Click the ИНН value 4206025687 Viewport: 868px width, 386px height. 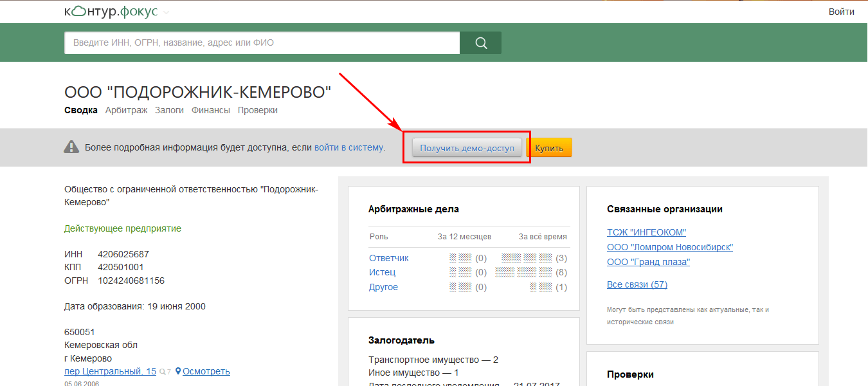(x=123, y=254)
